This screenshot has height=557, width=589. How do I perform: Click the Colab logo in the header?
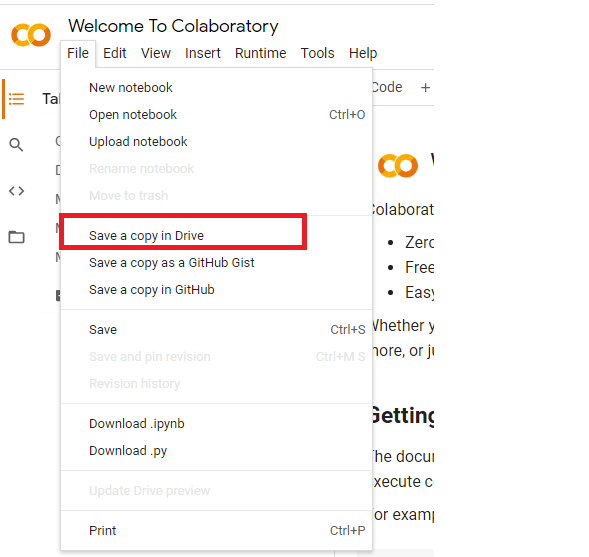point(31,35)
